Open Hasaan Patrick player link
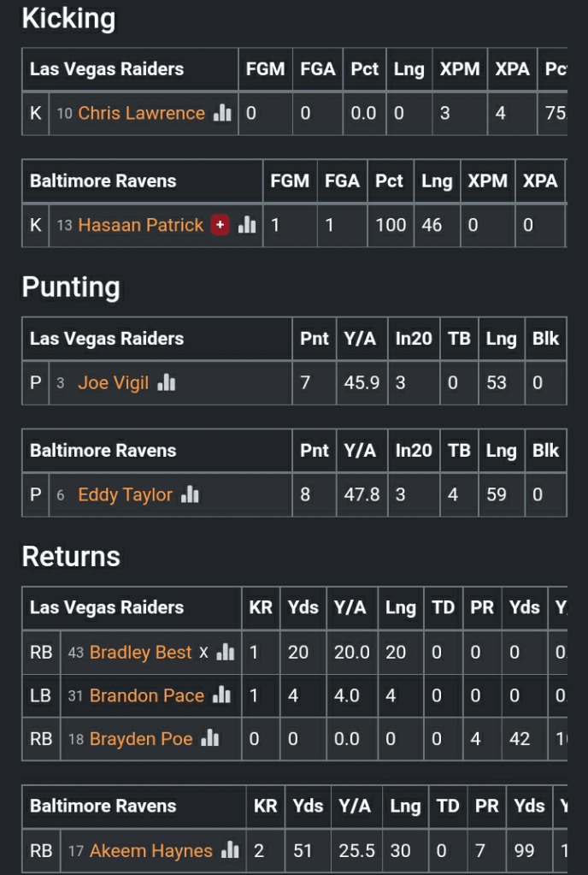This screenshot has height=875, width=588. [x=140, y=225]
